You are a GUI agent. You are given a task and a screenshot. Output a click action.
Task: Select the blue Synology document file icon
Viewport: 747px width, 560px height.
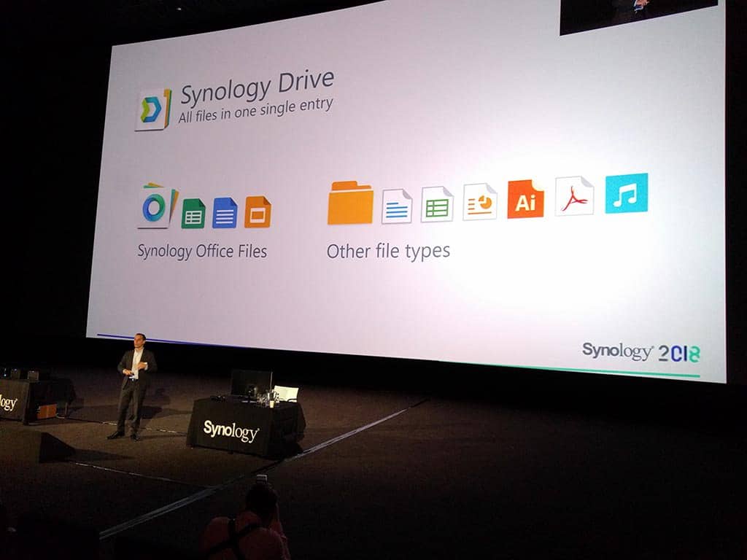click(225, 213)
